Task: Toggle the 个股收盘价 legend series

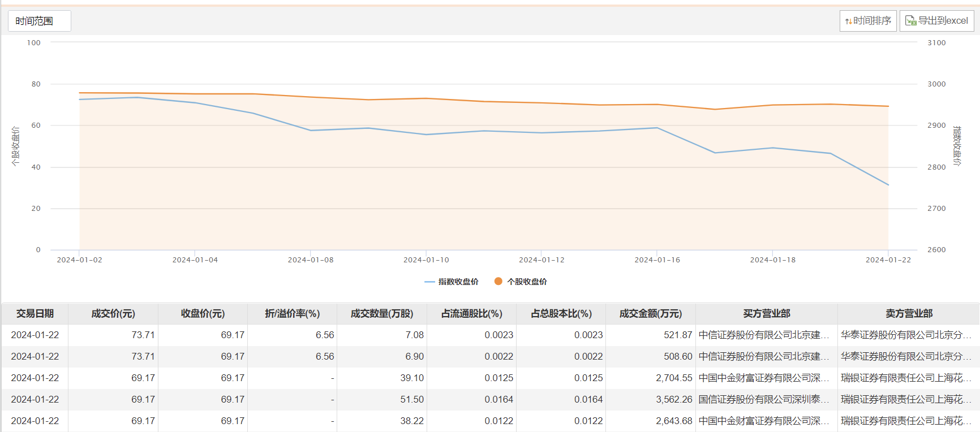Action: point(521,282)
